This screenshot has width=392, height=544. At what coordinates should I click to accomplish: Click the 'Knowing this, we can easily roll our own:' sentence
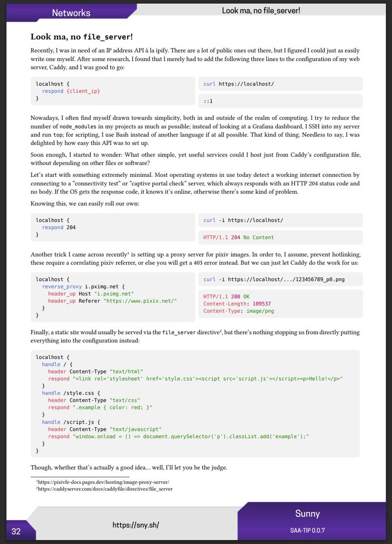[x=86, y=204]
